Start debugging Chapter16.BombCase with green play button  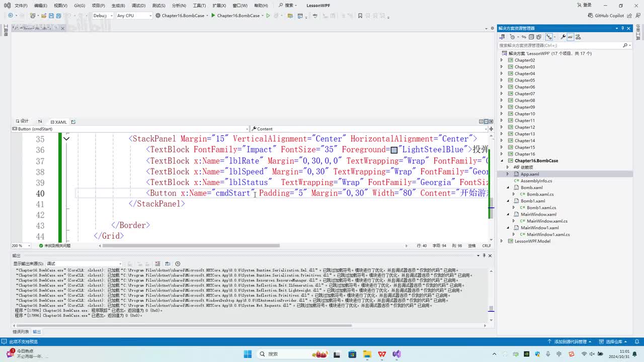pos(213,16)
